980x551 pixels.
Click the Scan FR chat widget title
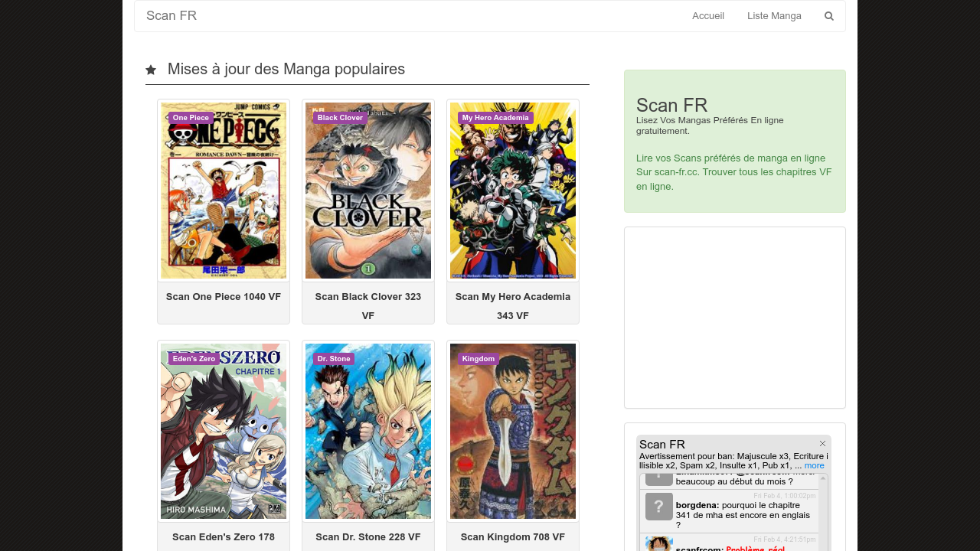tap(662, 445)
